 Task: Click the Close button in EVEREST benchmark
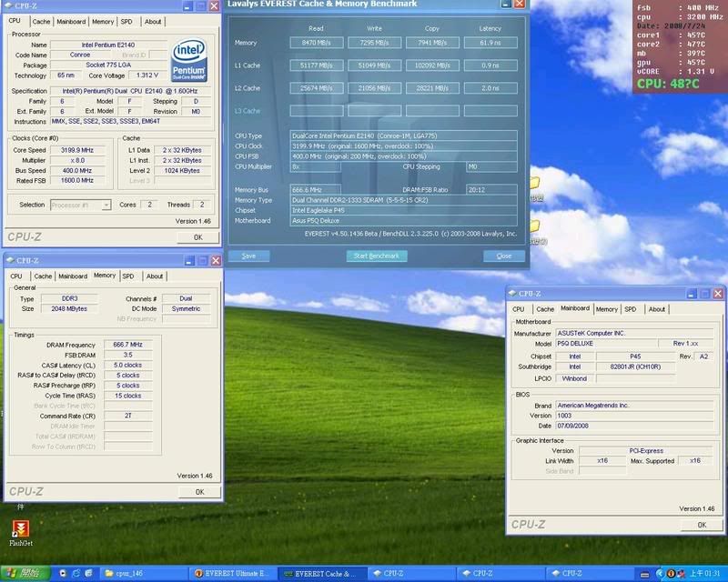pos(504,256)
